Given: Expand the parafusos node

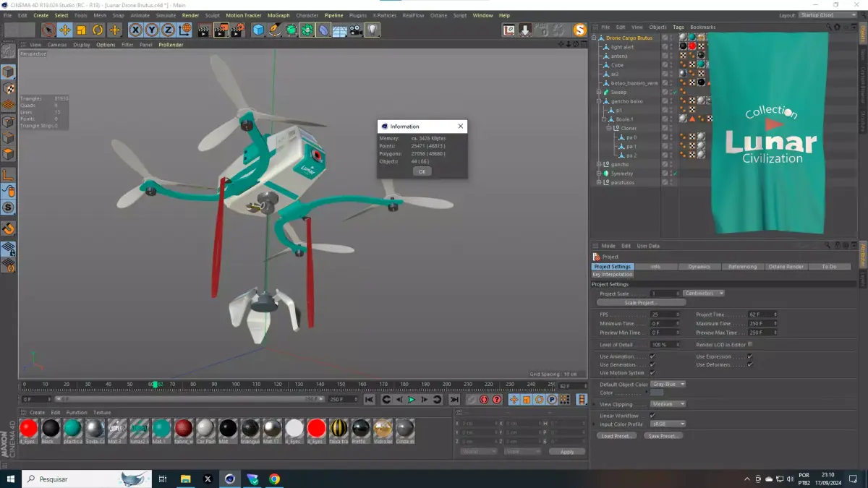Looking at the screenshot, I should [599, 182].
